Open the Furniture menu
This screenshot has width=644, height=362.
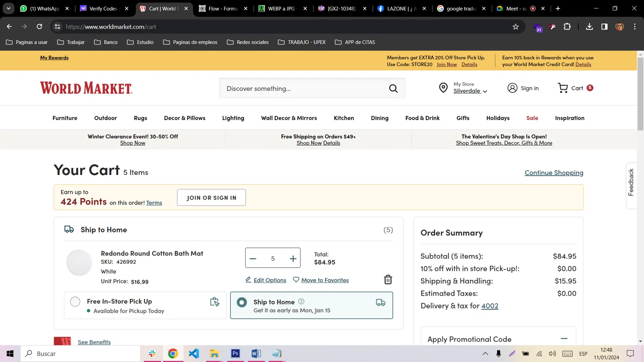65,118
